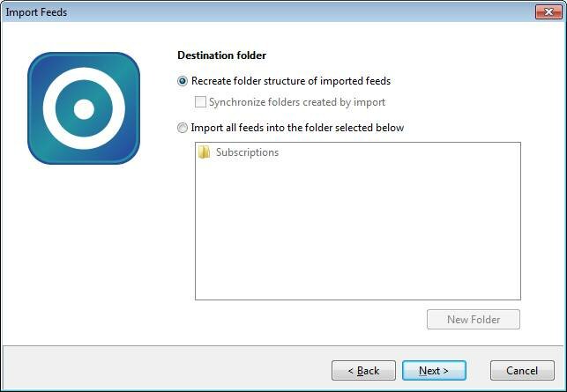Select Recreate folder structure radio button

pyautogui.click(x=183, y=81)
